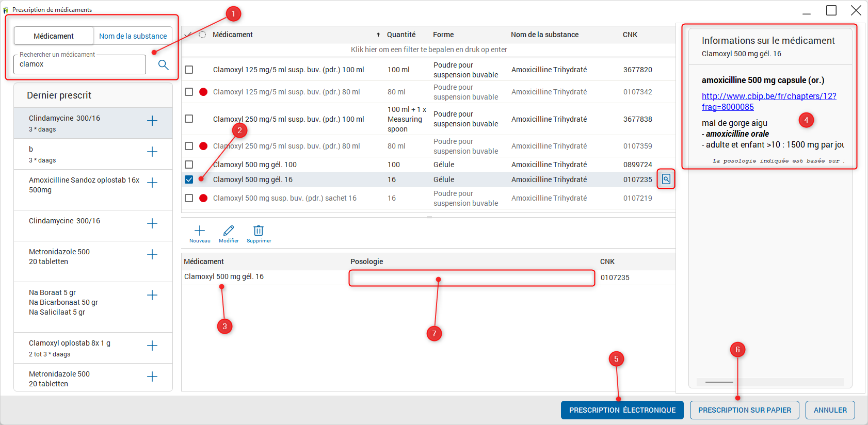Screen dimensions: 868x425
Task: Sort by Nom de la substance column header
Action: coord(544,35)
